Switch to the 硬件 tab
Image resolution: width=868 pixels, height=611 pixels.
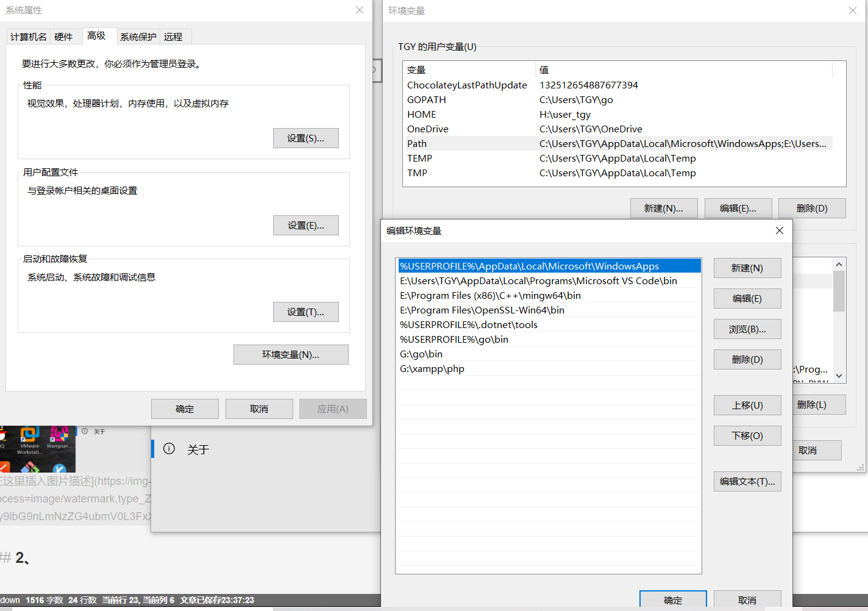point(65,37)
